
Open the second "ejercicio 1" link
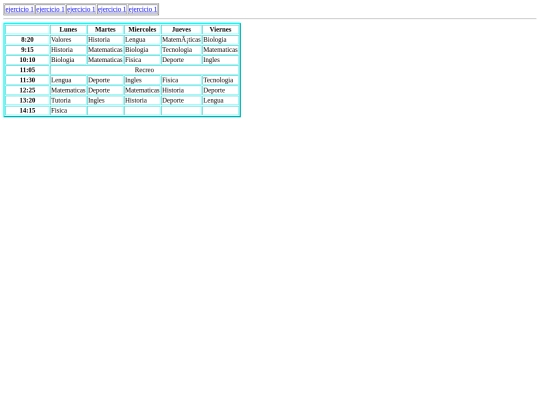[x=50, y=9]
